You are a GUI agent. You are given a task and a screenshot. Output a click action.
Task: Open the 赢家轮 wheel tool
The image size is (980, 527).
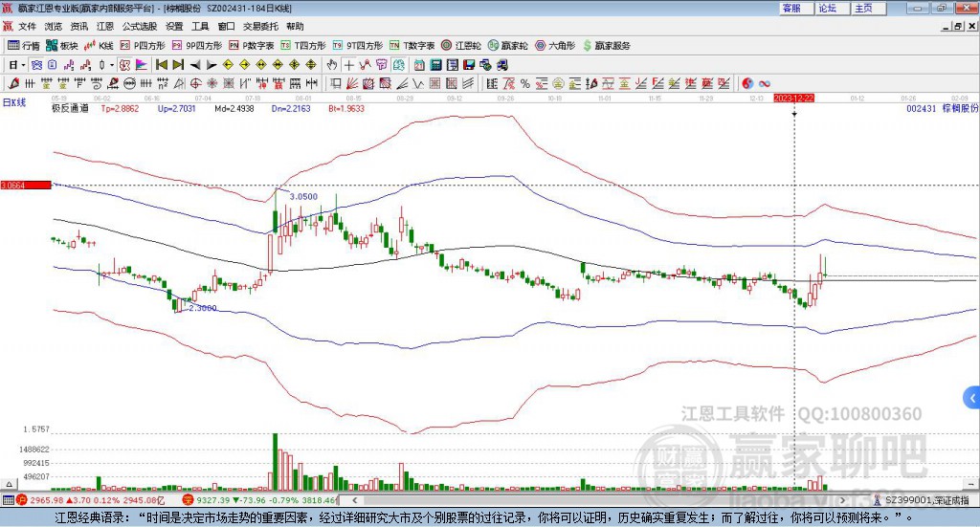coord(507,46)
